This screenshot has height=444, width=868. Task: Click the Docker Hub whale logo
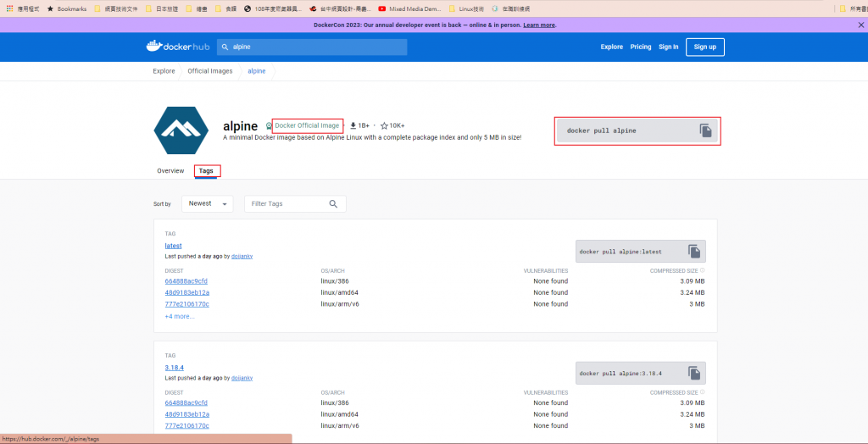[x=178, y=47]
